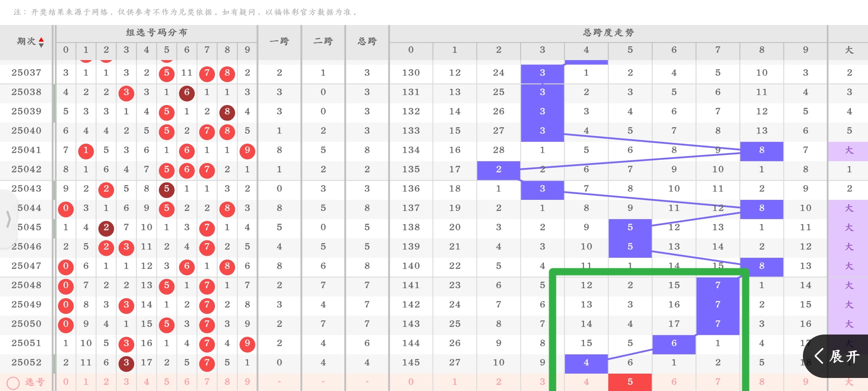The width and height of the screenshot is (868, 391).
Task: Click red ball 3 in row 25046
Action: tap(126, 247)
